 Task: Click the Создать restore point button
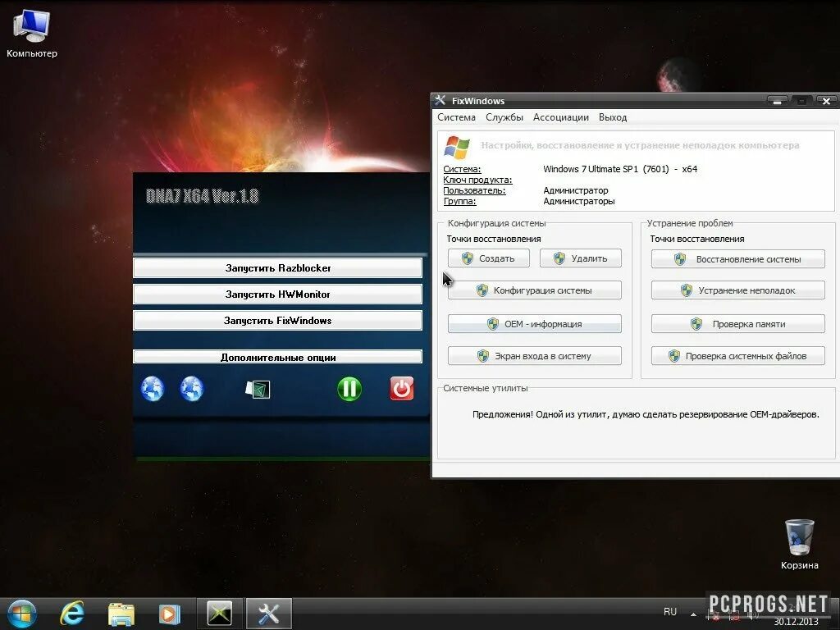coord(489,258)
